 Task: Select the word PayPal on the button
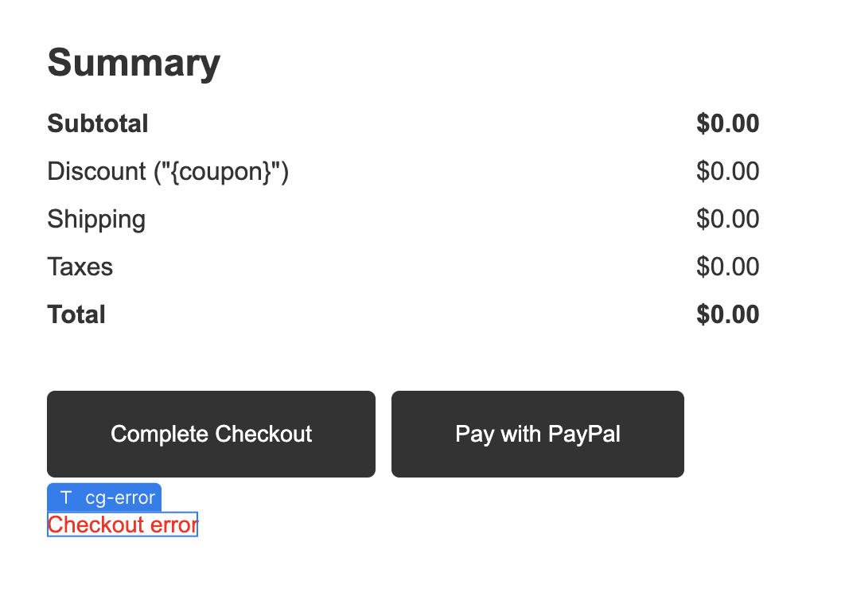coord(584,434)
